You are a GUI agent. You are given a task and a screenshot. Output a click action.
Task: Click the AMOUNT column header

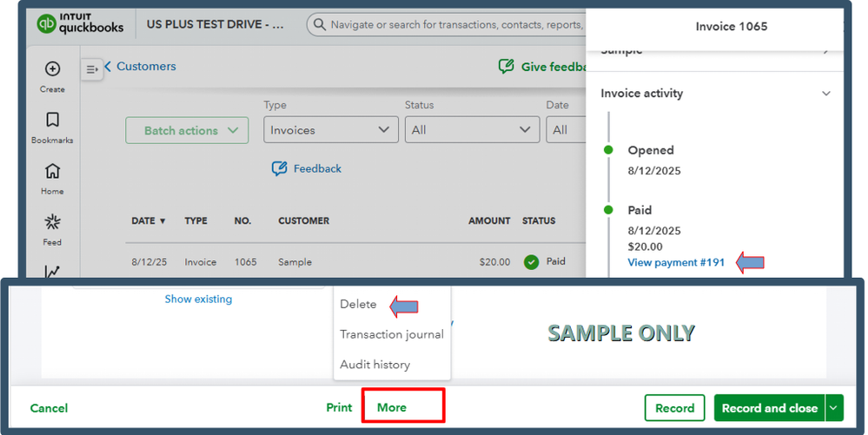489,221
